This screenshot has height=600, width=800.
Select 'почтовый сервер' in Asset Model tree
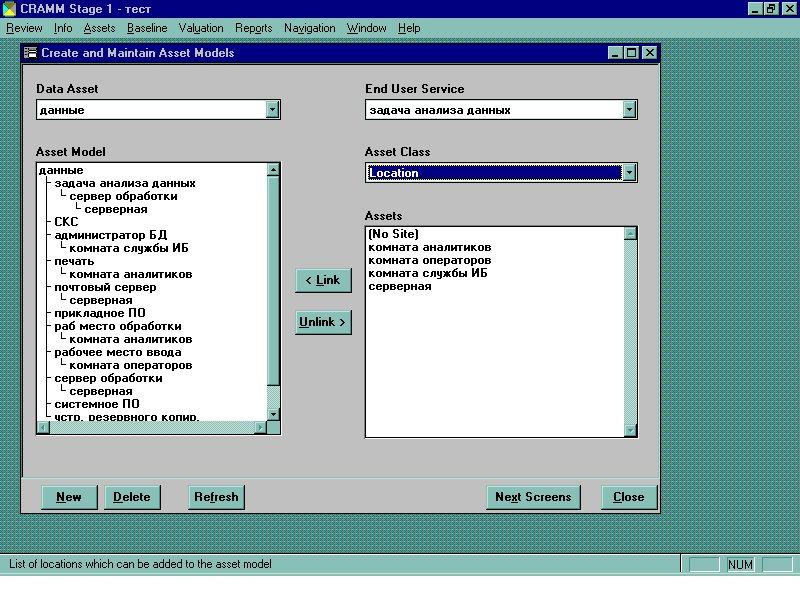click(105, 287)
